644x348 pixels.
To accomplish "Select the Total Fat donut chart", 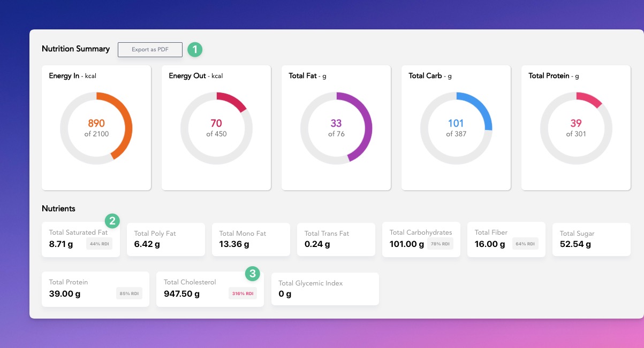I will click(336, 128).
